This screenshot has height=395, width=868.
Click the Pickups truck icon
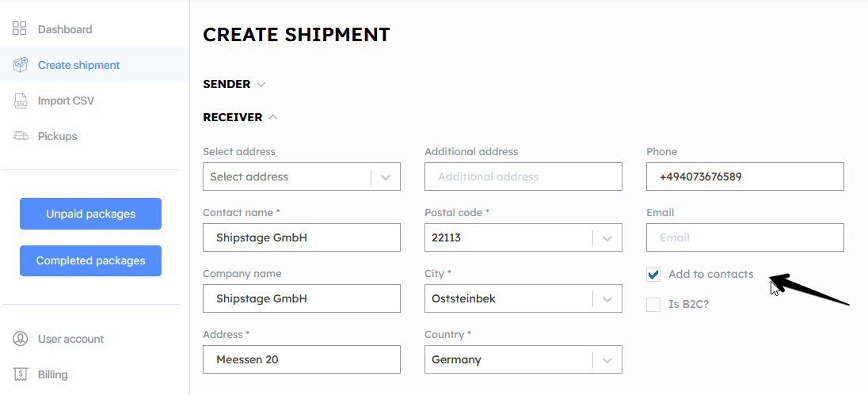[20, 136]
